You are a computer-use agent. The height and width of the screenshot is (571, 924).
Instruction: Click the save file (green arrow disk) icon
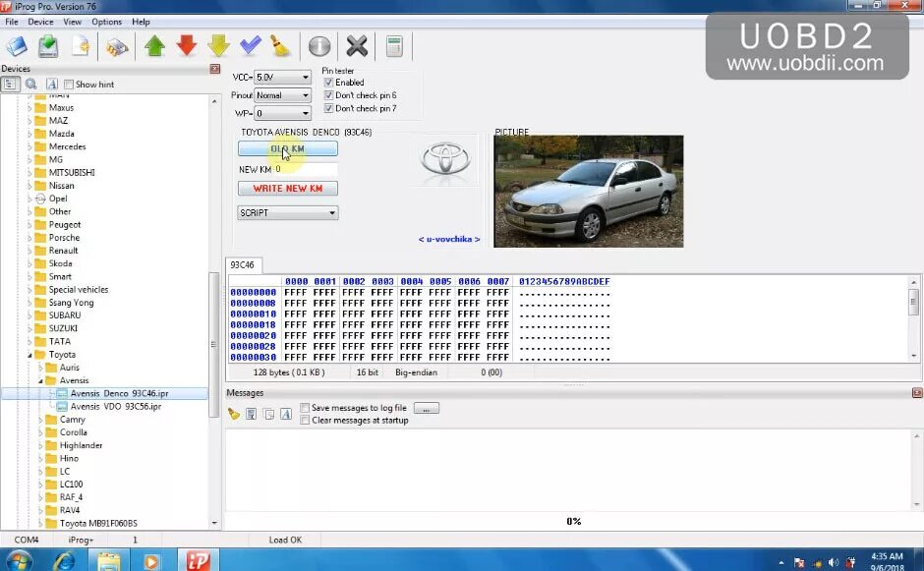pos(48,46)
